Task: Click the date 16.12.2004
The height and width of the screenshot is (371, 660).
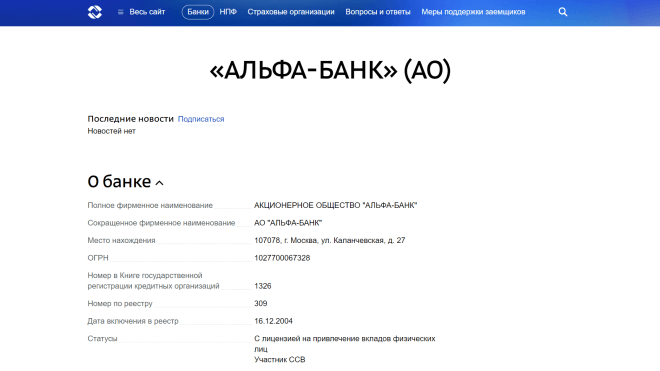Action: [x=273, y=321]
